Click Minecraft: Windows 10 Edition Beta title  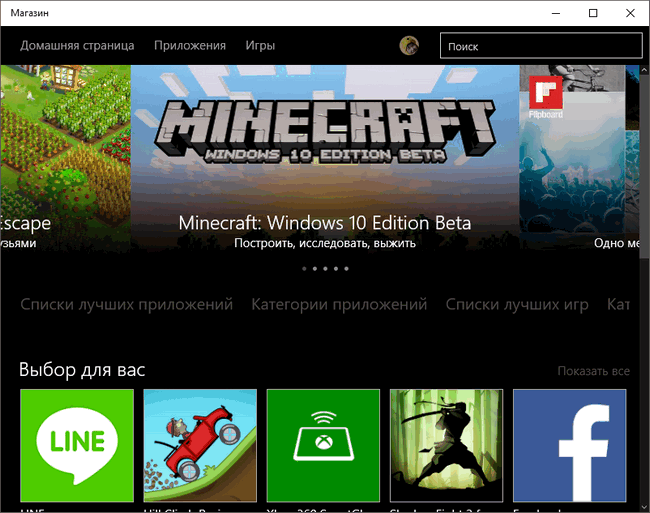click(325, 223)
